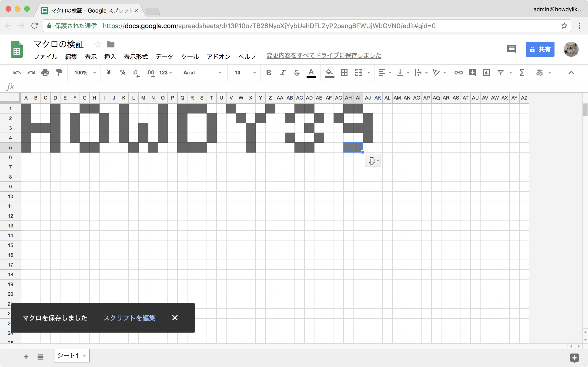Viewport: 588px width, 367px height.
Task: Click the Redo arrow in toolbar
Action: (31, 73)
